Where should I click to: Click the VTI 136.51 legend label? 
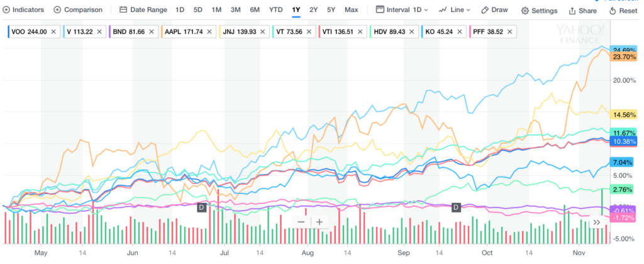338,32
